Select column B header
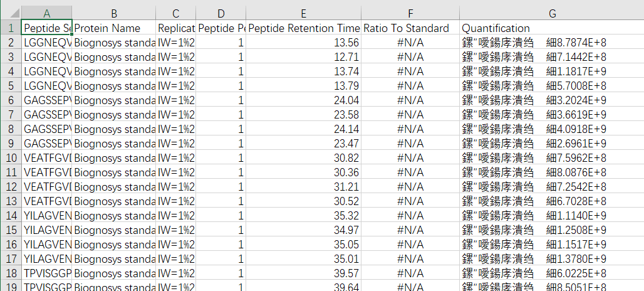The height and width of the screenshot is (291, 644). pyautogui.click(x=114, y=14)
